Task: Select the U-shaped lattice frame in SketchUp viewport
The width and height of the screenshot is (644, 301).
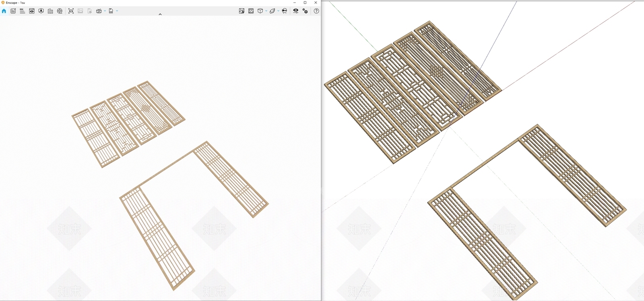Action: (527, 212)
